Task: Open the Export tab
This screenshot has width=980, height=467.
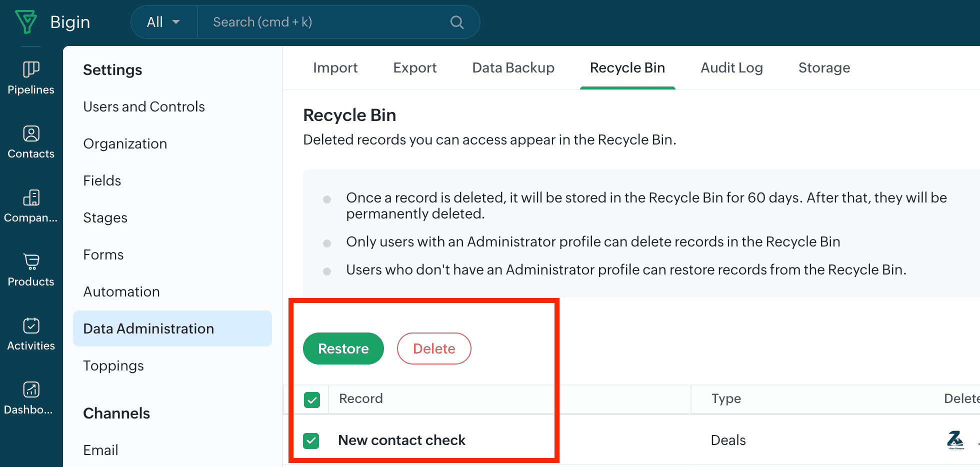Action: tap(414, 67)
